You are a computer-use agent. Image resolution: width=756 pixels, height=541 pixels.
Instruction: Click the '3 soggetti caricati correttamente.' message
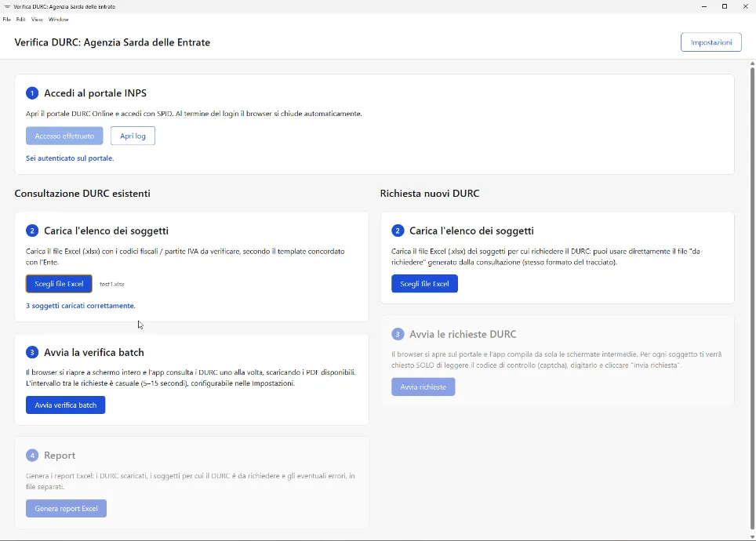click(x=81, y=306)
